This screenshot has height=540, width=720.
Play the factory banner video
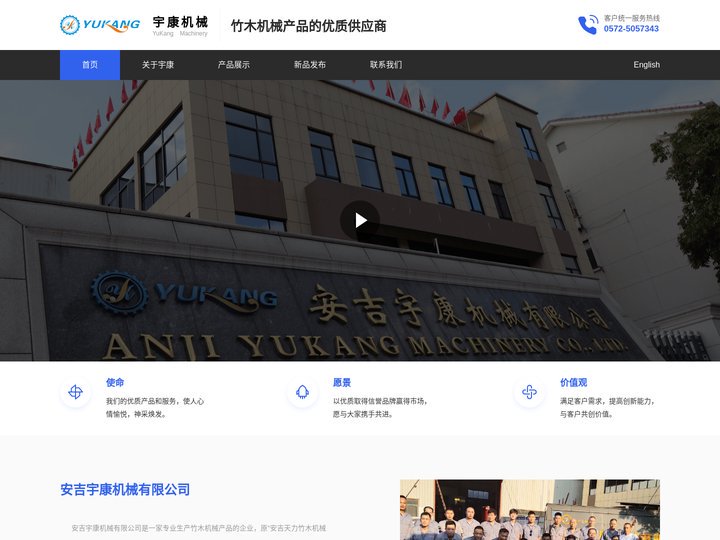click(x=360, y=220)
